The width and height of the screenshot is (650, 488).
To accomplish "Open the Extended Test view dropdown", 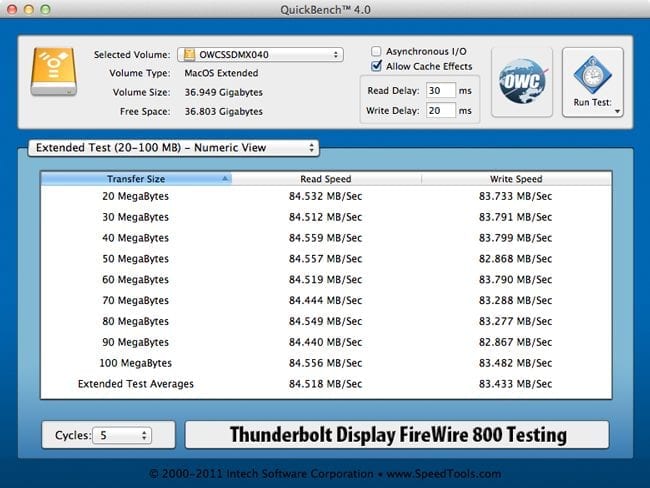I will [x=174, y=148].
